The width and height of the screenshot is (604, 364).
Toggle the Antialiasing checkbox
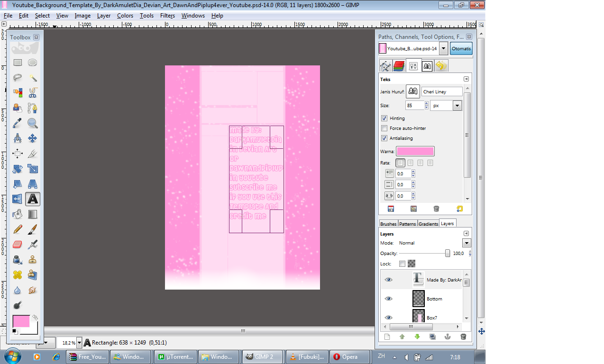pos(384,138)
